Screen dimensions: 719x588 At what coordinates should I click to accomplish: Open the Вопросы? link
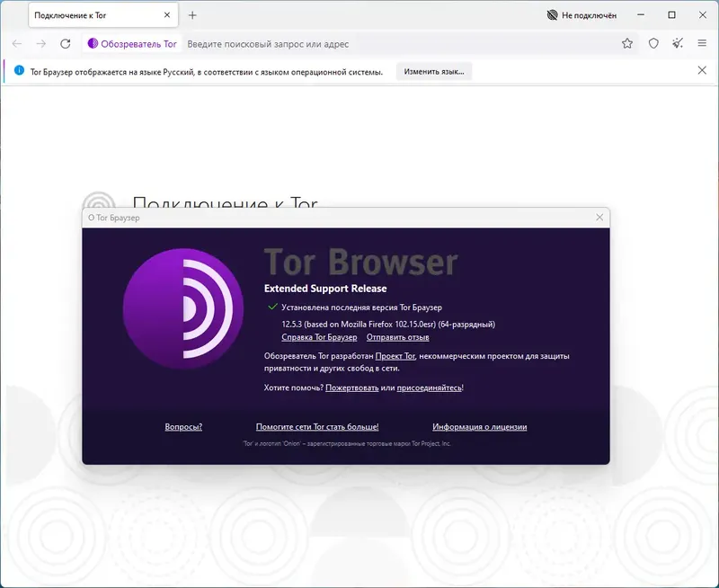pyautogui.click(x=183, y=427)
